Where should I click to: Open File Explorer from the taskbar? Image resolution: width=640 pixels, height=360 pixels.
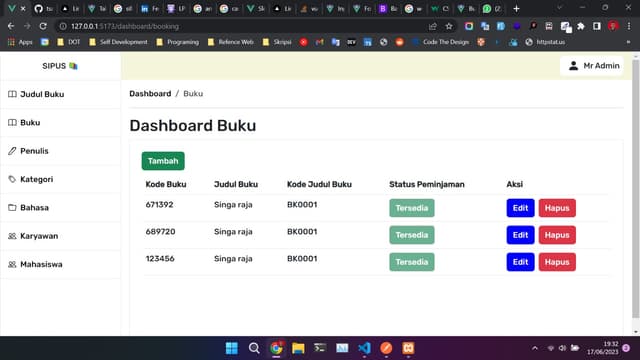pos(298,348)
